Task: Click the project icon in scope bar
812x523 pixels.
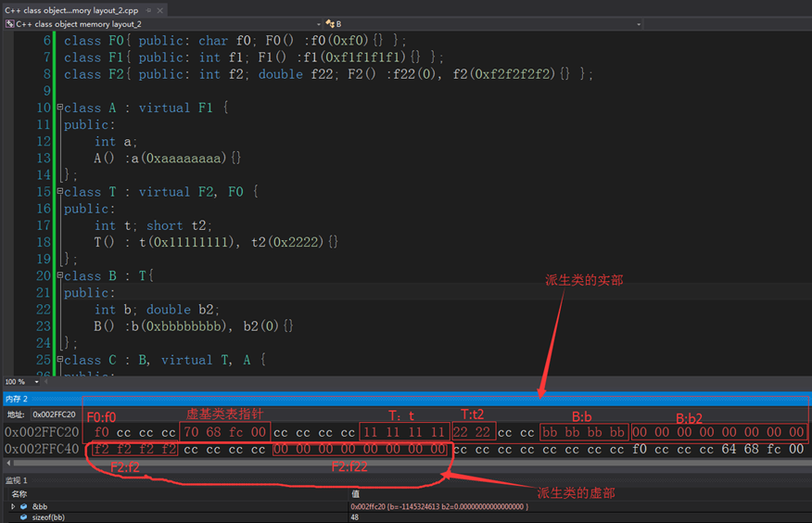Action: tap(9, 24)
